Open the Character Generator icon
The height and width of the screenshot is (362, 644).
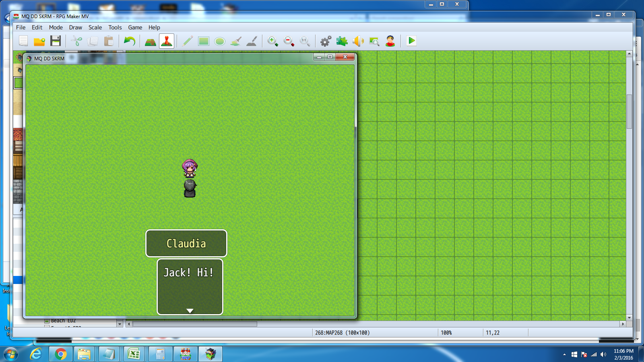click(x=390, y=41)
